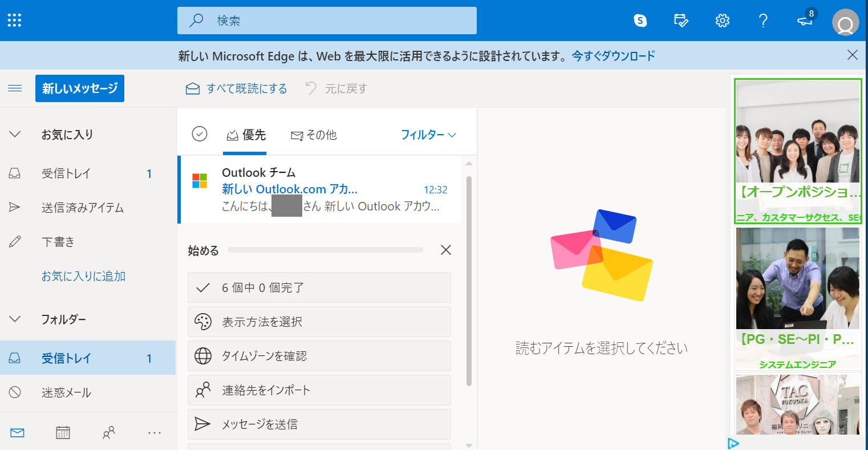Open the settings gear
The image size is (868, 450).
pyautogui.click(x=723, y=21)
